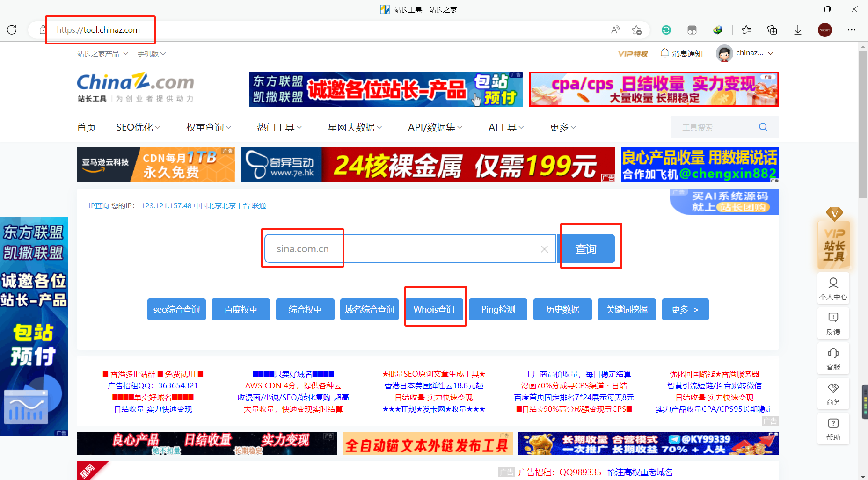Screen dimensions: 868x480
Task: Open 个人中心 in the right sidebar
Action: (833, 289)
